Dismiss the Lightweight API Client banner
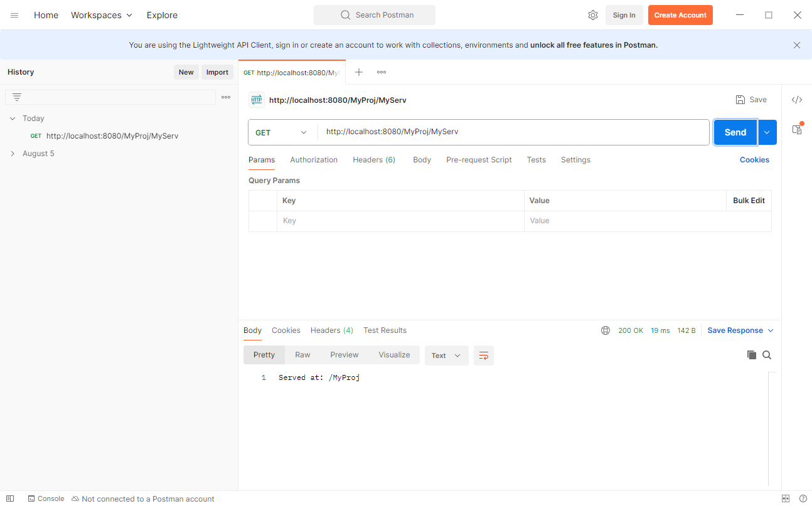812x506 pixels. pyautogui.click(x=797, y=45)
